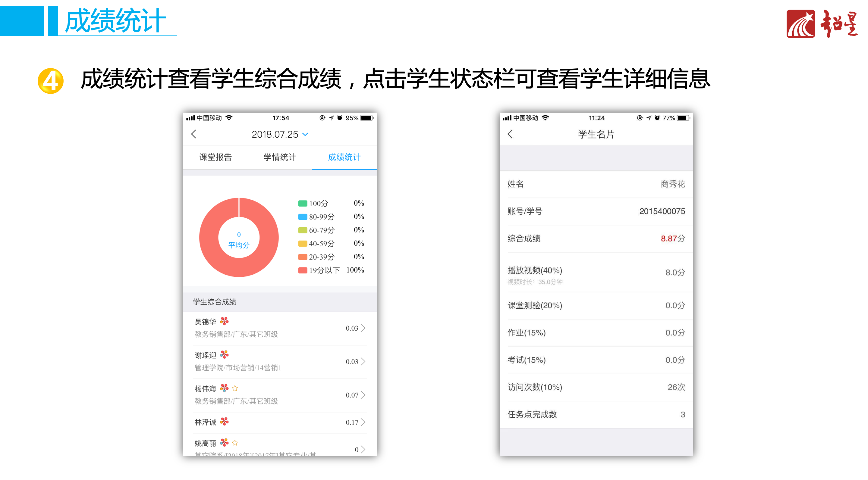868x480 pixels.
Task: Expand 谢瑶迎 score row chevron
Action: pos(363,361)
